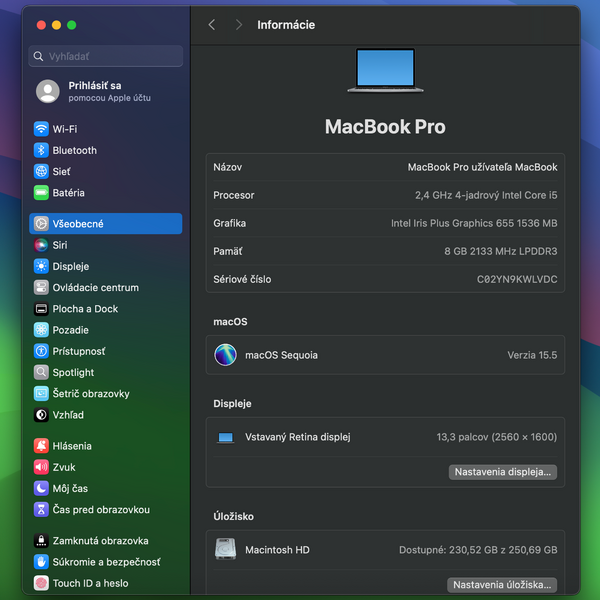Viewport: 600px width, 600px height.
Task: Open the Pozadie wallpaper icon
Action: click(41, 330)
